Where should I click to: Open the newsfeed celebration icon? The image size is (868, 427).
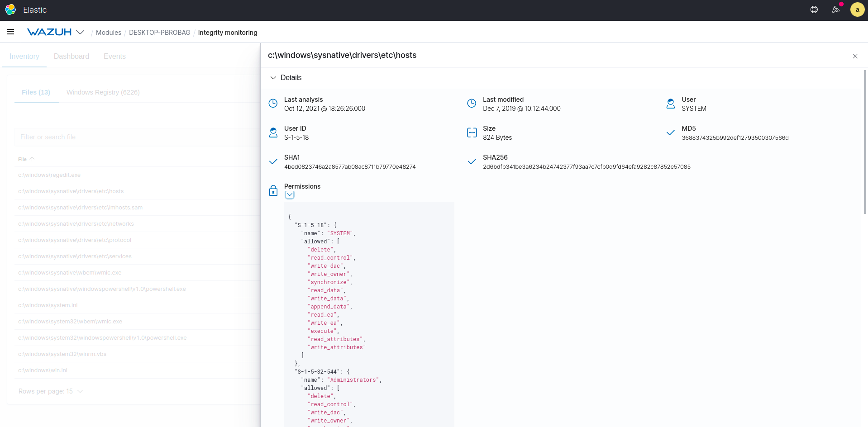[836, 9]
